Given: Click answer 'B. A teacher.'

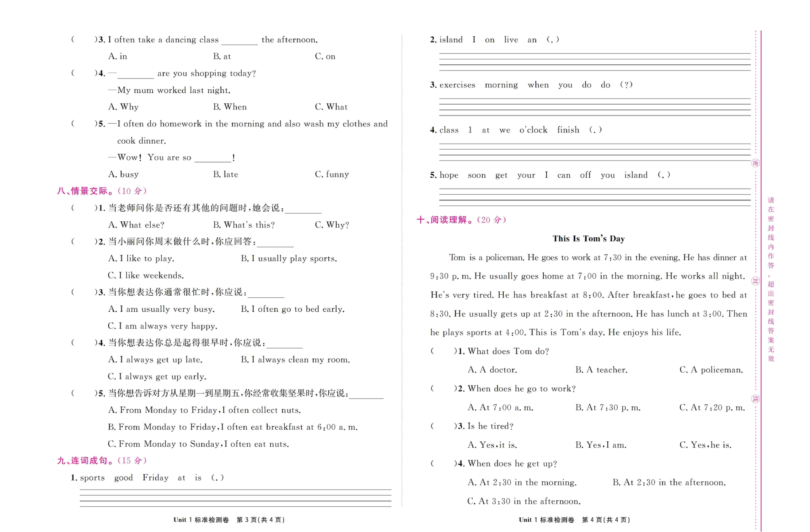Looking at the screenshot, I should point(601,370).
